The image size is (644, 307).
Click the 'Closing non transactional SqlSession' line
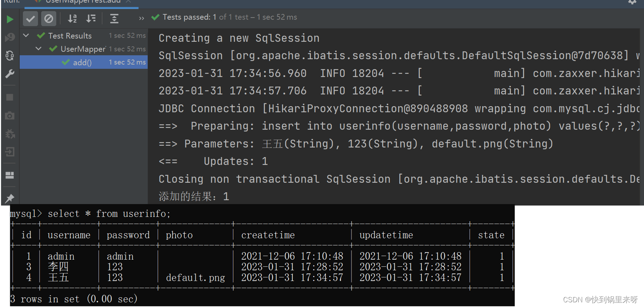[399, 179]
